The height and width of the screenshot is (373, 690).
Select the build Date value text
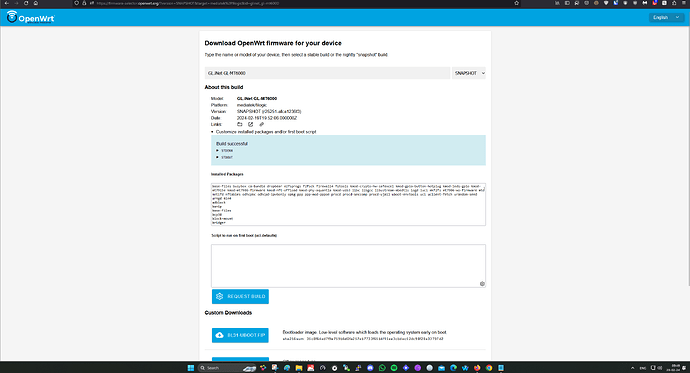pyautogui.click(x=267, y=118)
